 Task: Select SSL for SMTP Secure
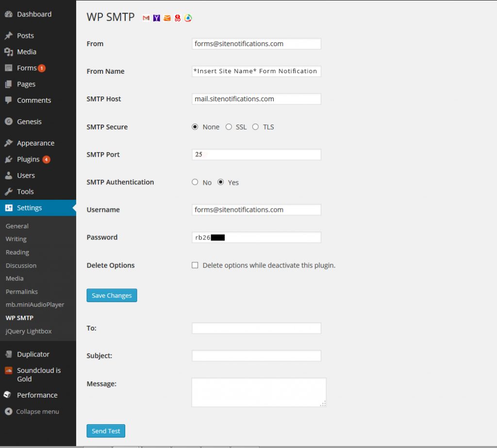[229, 127]
